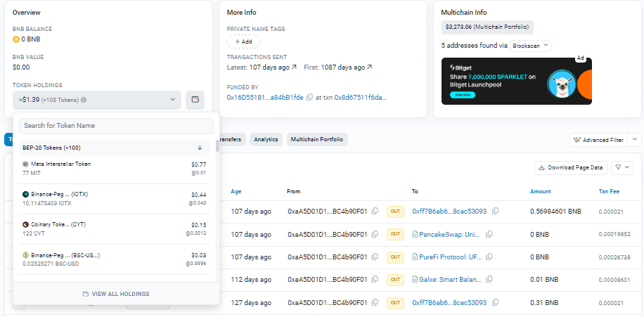Copy the Funded By address

coord(309,98)
